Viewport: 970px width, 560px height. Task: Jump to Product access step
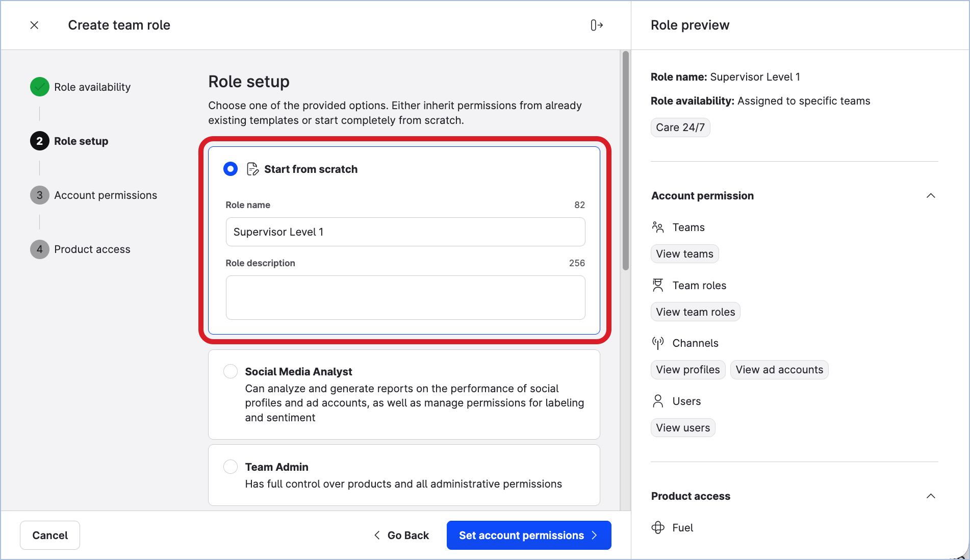[92, 249]
